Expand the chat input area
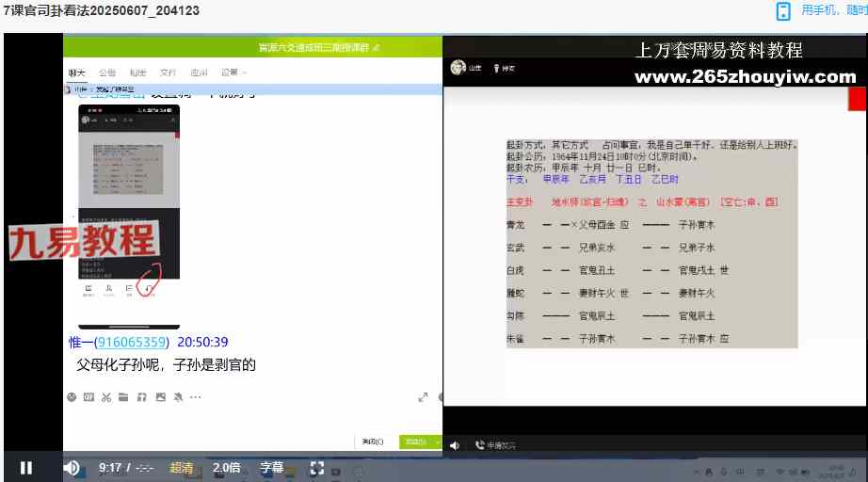The width and height of the screenshot is (868, 482). point(423,397)
